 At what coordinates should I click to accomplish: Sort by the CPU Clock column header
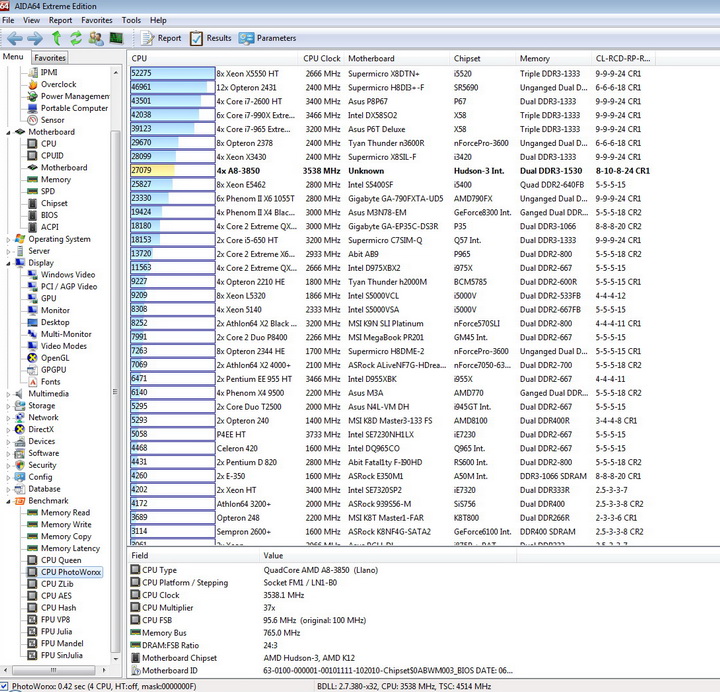[x=321, y=58]
